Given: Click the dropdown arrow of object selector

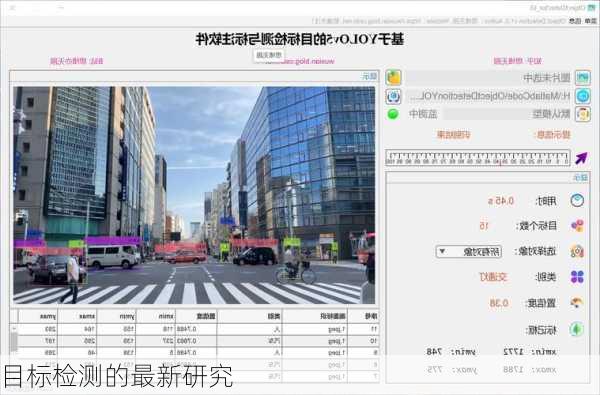Looking at the screenshot, I should point(442,251).
